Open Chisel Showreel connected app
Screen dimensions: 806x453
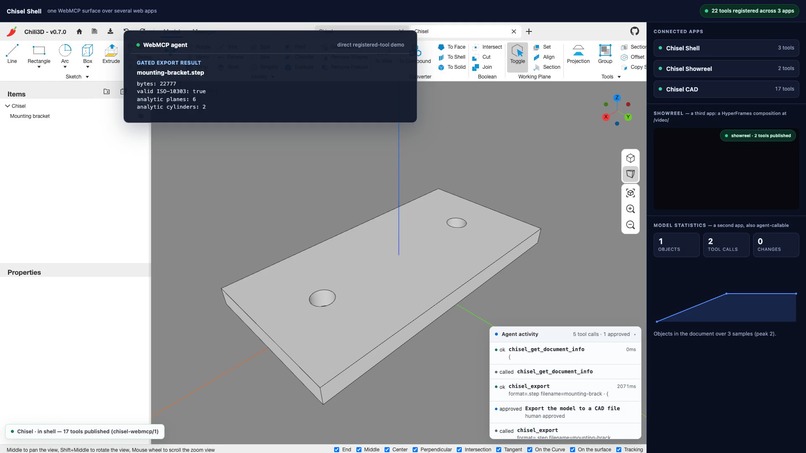[x=726, y=68]
